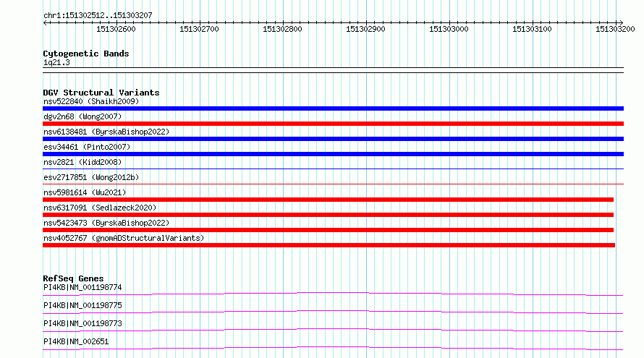Open variant nsv4052767 (gnomADStructuralVariants) label

pyautogui.click(x=124, y=238)
